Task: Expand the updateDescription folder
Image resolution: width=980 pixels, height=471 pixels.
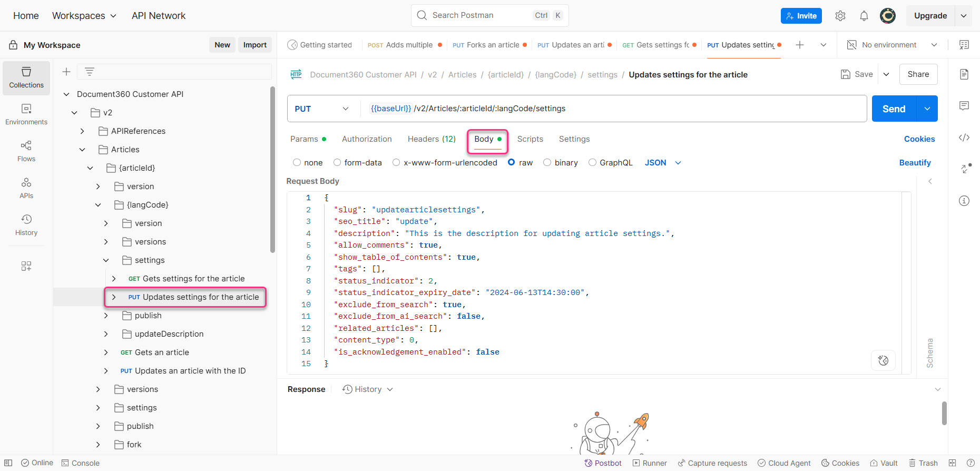Action: tap(106, 334)
